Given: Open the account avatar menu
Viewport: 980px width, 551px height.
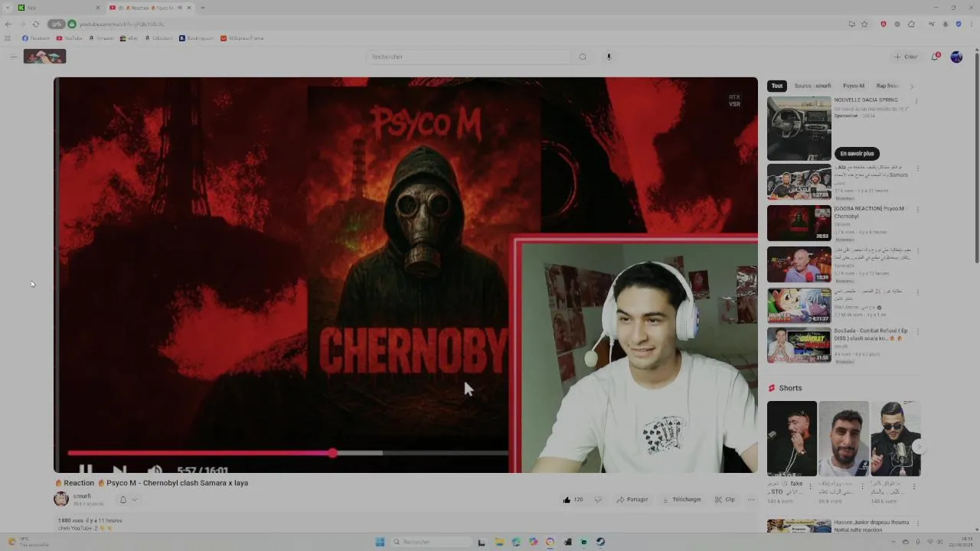Looking at the screenshot, I should [x=956, y=57].
